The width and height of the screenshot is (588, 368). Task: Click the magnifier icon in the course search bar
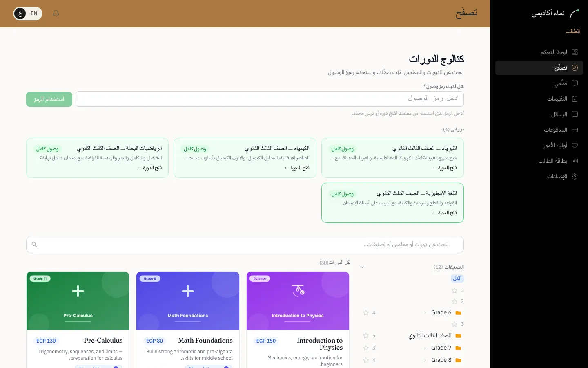[34, 245]
